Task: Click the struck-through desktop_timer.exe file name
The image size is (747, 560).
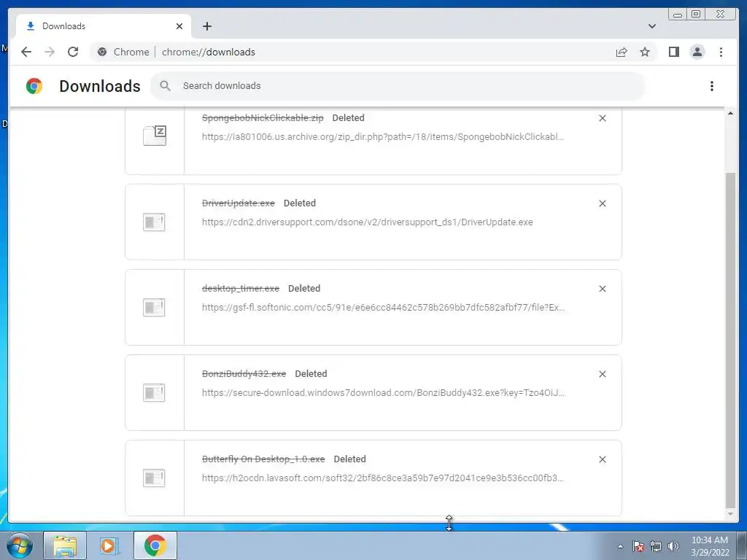Action: (x=241, y=288)
